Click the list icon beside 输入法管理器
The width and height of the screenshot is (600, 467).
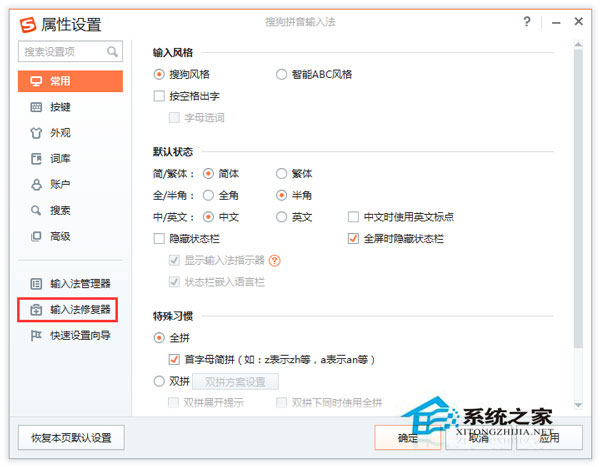[36, 284]
